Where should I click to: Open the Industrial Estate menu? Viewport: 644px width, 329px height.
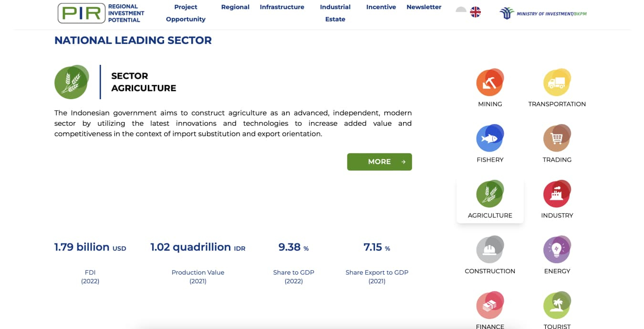pos(335,13)
